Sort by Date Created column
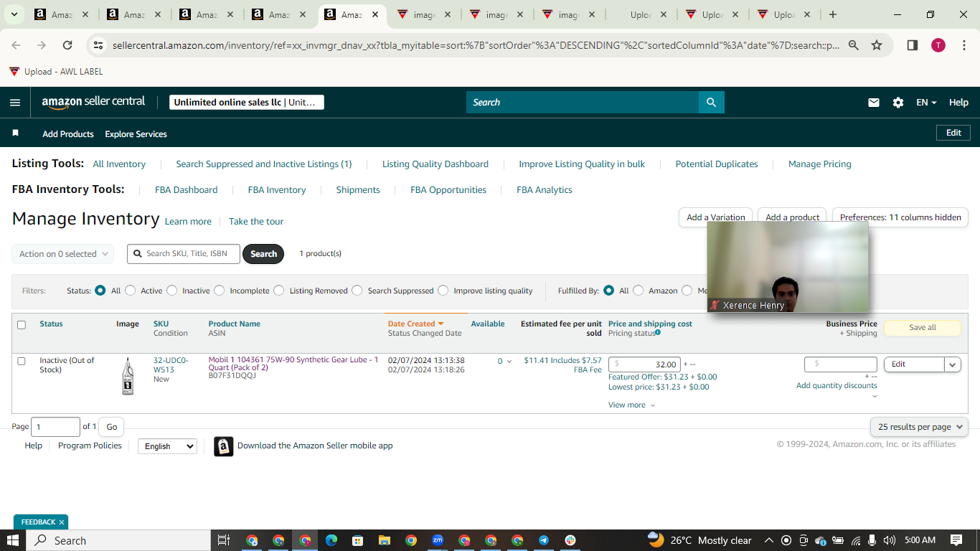Viewport: 980px width, 551px height. point(416,324)
